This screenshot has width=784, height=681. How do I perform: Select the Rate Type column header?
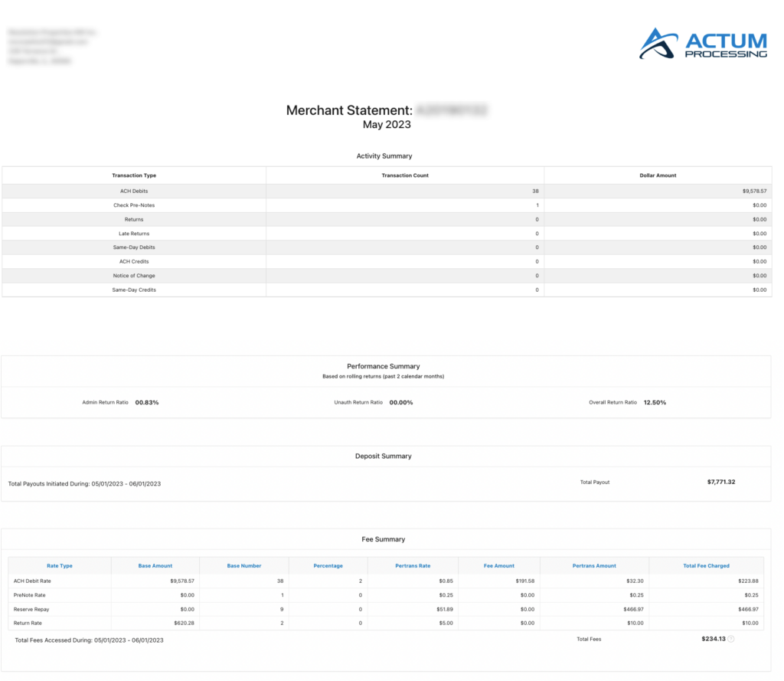(x=60, y=565)
